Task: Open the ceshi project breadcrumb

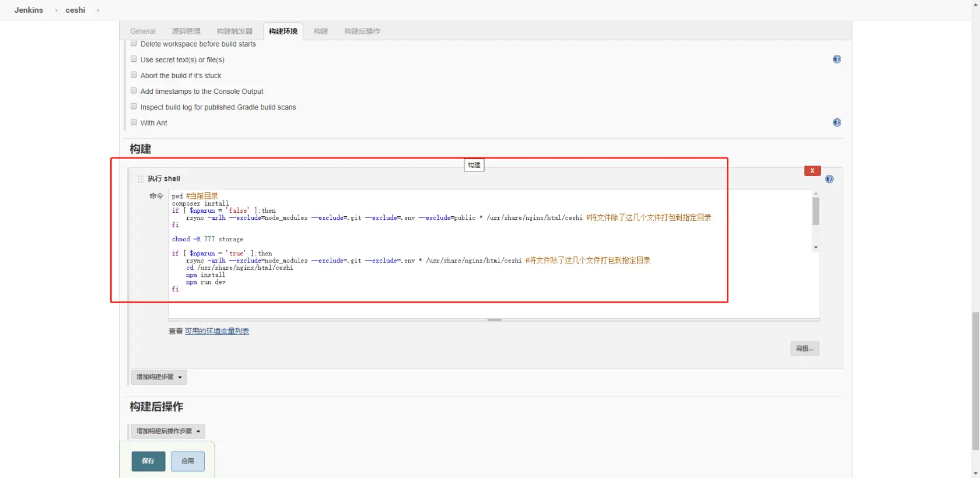Action: tap(75, 10)
